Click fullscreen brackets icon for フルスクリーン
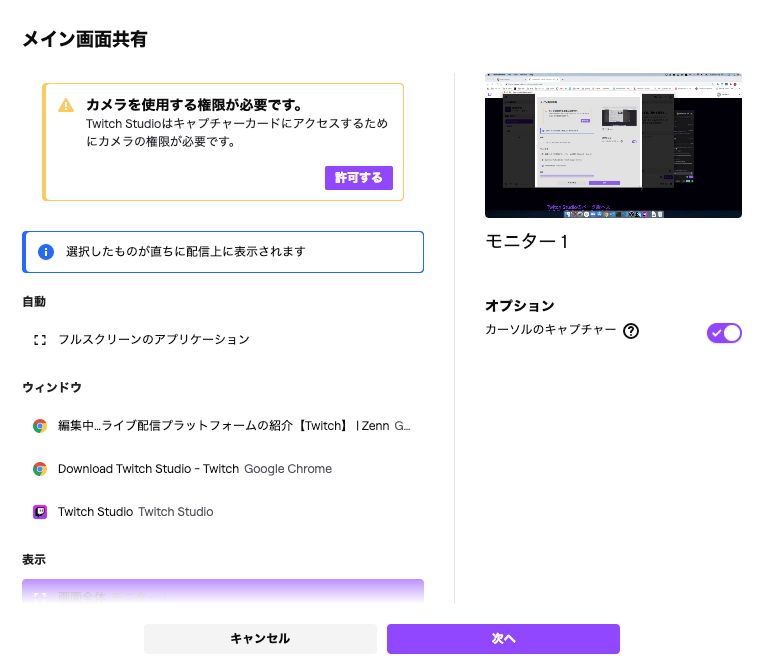The height and width of the screenshot is (671, 767). pyautogui.click(x=40, y=340)
